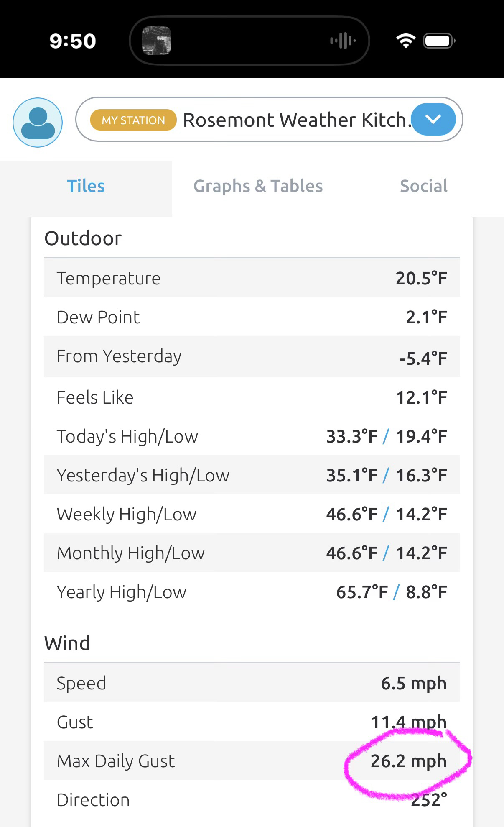Open the Social tab

click(x=423, y=186)
